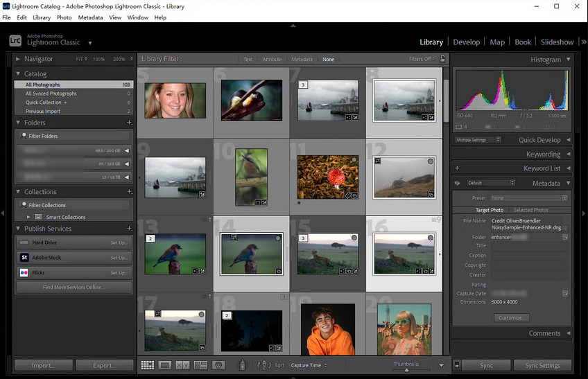Click the histogram graph
The image size is (588, 379).
tap(512, 90)
